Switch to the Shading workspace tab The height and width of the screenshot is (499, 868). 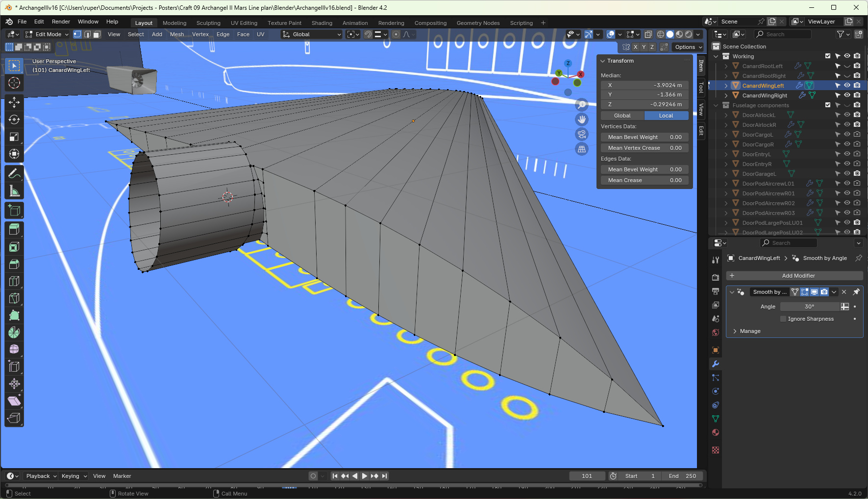[x=322, y=23]
